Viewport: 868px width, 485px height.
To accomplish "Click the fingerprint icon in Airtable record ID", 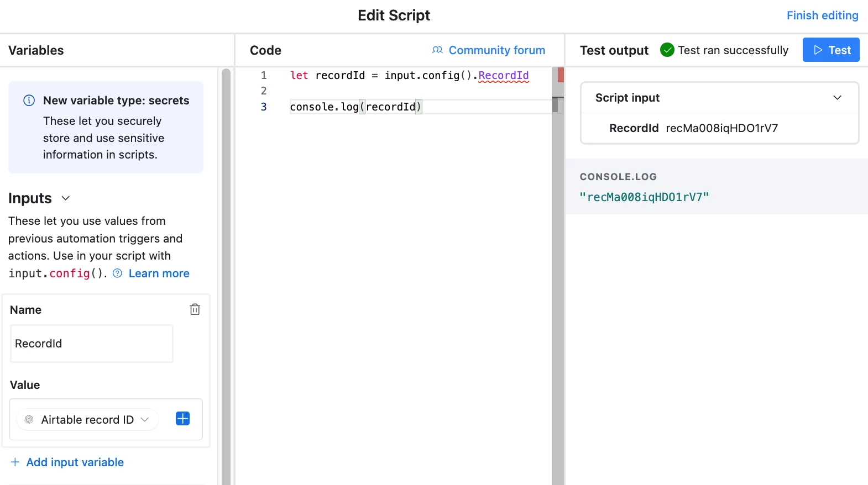I will click(x=29, y=420).
